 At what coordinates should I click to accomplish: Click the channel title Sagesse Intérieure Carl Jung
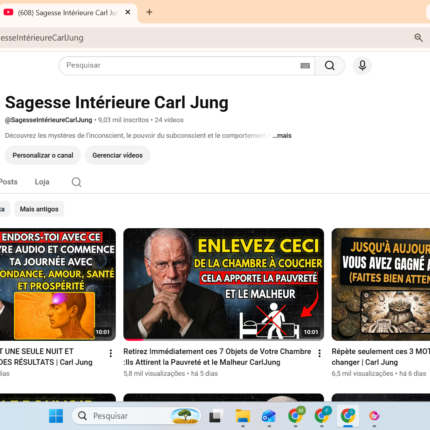[x=117, y=102]
